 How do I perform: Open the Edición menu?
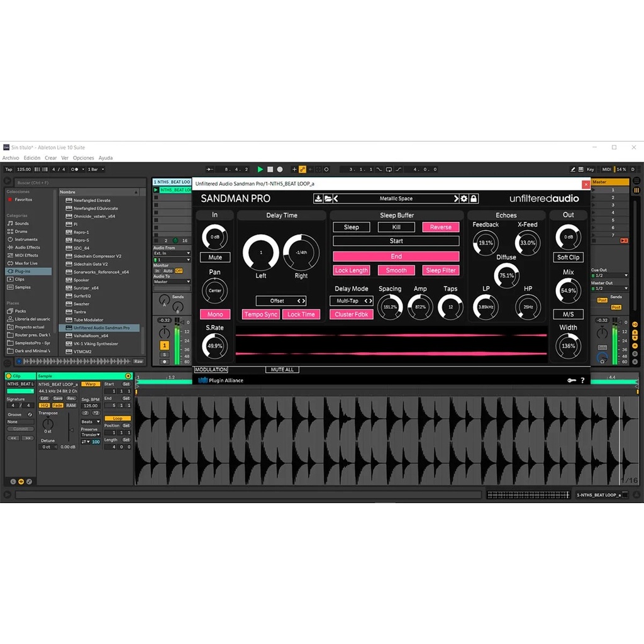tap(32, 158)
